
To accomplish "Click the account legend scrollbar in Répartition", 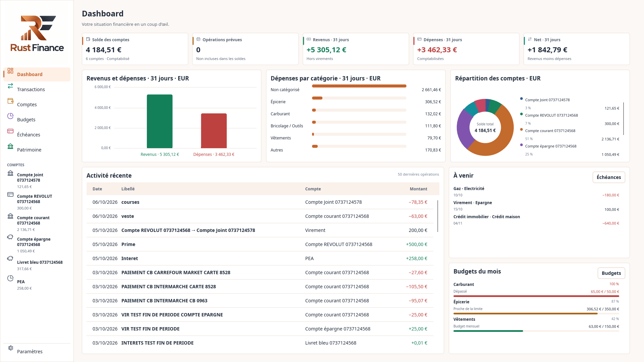I will [624, 118].
